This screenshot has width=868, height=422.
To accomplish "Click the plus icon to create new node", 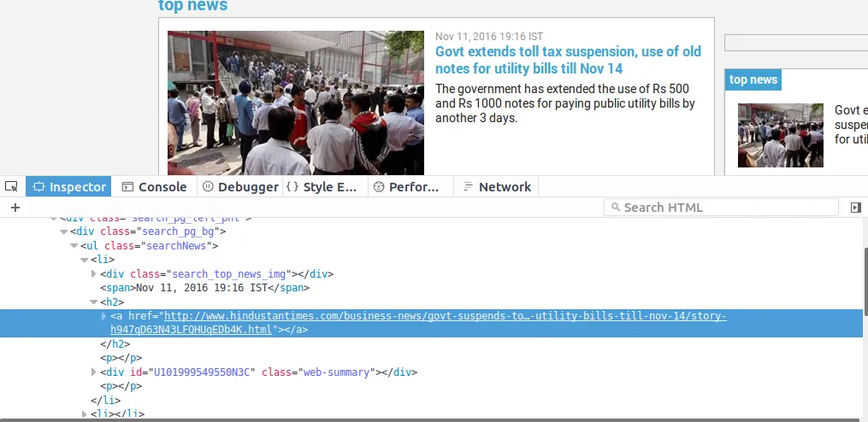I will (x=15, y=208).
